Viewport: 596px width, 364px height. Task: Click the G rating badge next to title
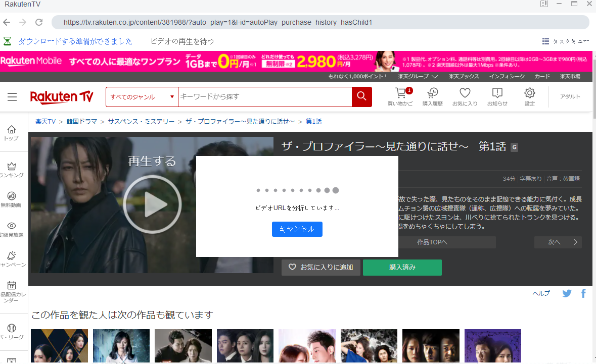click(x=514, y=147)
